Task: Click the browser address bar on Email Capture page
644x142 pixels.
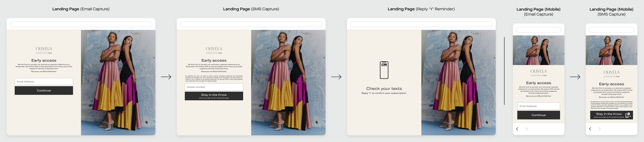Action: click(81, 24)
